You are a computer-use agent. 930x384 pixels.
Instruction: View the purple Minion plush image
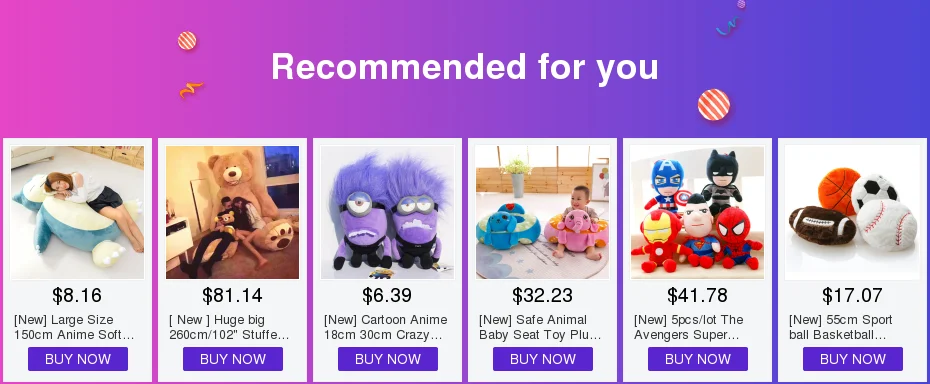(387, 212)
